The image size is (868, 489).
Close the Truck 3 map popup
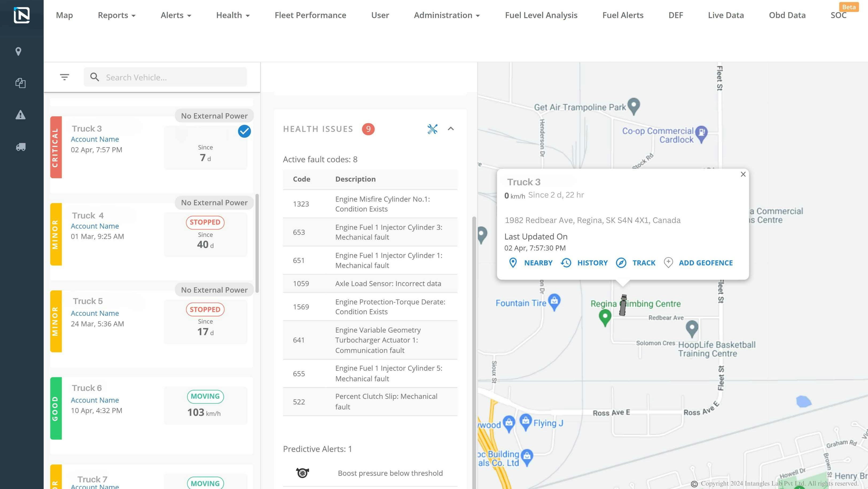pos(743,174)
